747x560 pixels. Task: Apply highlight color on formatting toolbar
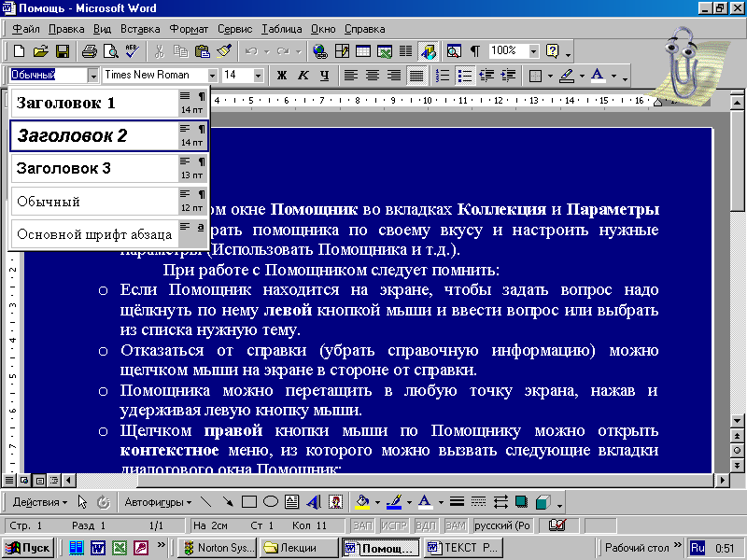[567, 76]
